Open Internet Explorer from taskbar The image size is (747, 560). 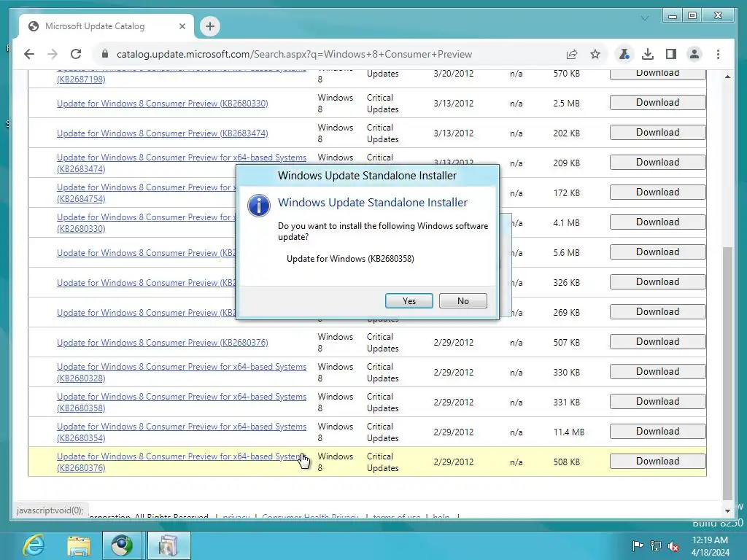click(34, 545)
